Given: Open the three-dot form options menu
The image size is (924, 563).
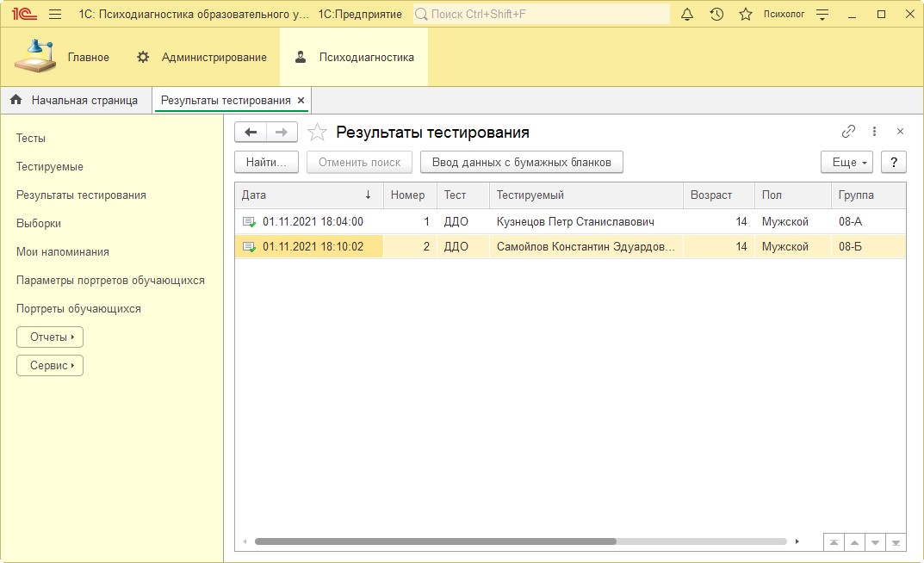Looking at the screenshot, I should click(x=874, y=132).
